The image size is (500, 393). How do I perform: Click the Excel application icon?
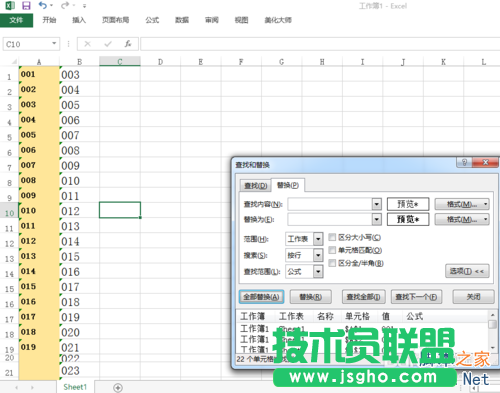pos(10,5)
